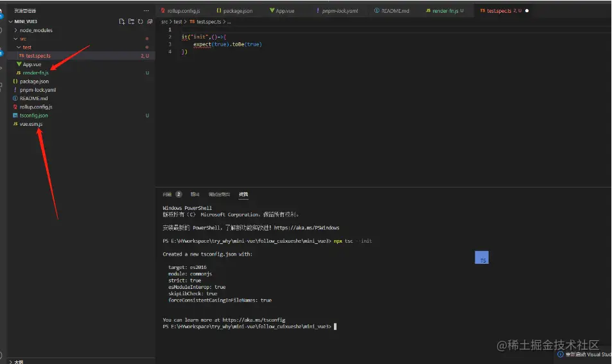Switch to the render-fn.js editor tab
Viewport: 612px width, 364px height.
[x=445, y=11]
